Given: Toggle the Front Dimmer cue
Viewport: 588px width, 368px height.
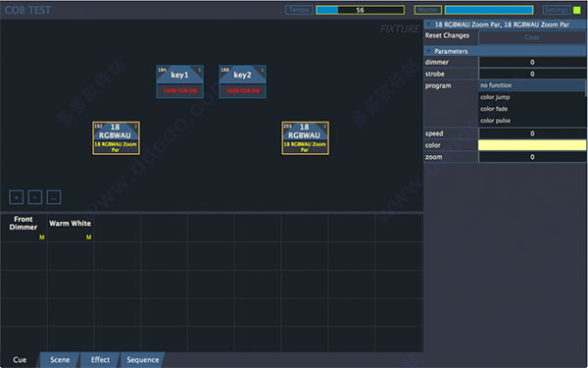Looking at the screenshot, I should click(24, 228).
